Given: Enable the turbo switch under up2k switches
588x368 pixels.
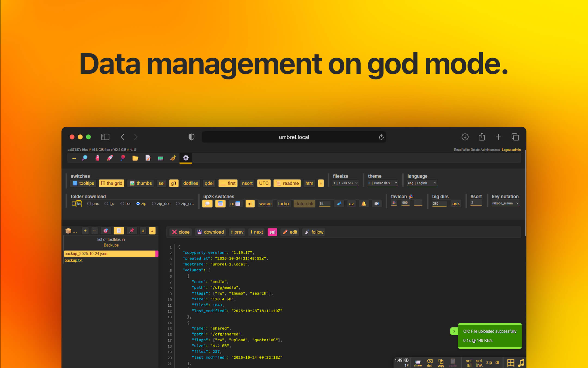Looking at the screenshot, I should (283, 204).
